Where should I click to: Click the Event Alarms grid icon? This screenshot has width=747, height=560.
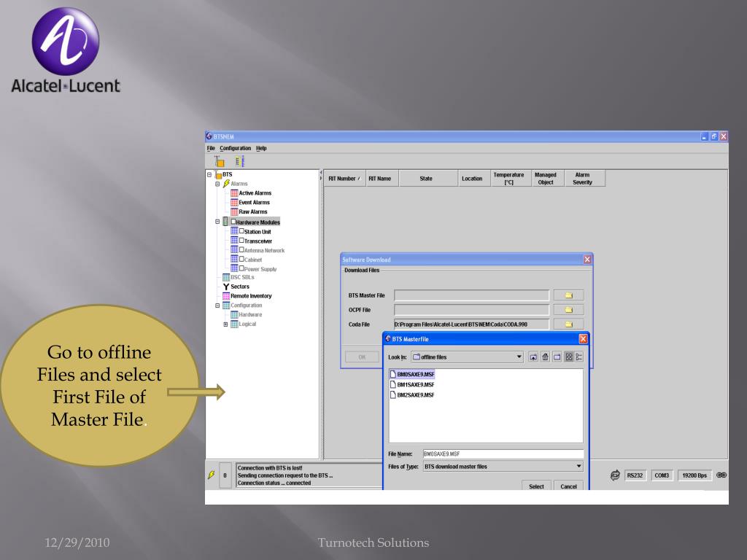tap(234, 203)
